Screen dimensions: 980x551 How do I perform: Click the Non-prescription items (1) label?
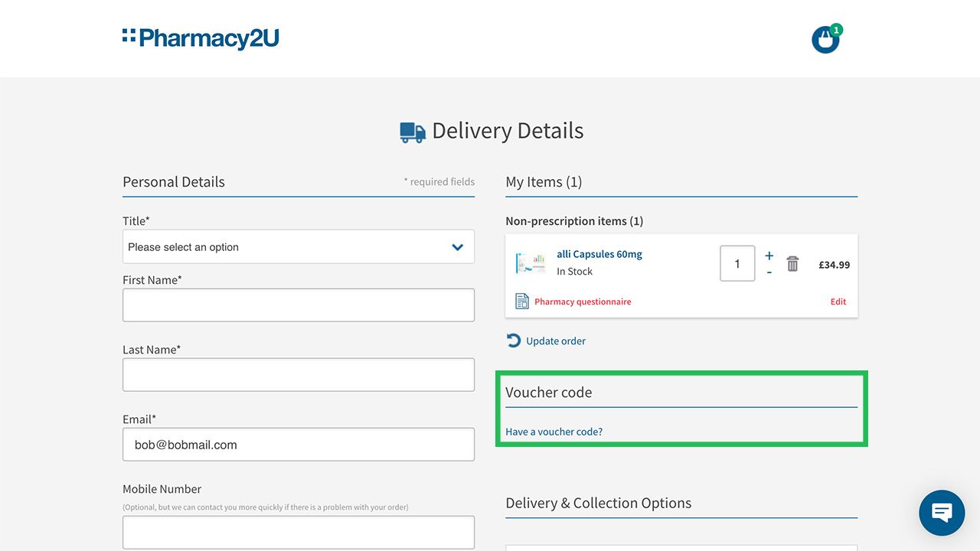(574, 221)
